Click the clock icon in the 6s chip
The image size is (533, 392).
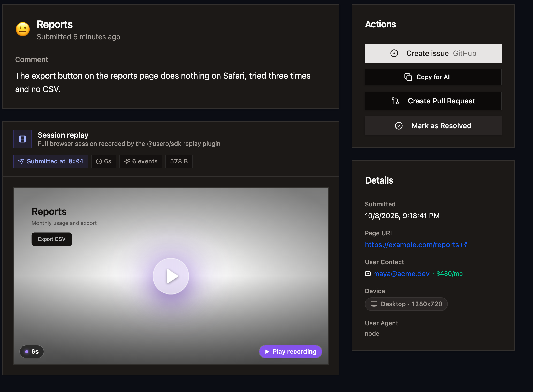pyautogui.click(x=99, y=161)
